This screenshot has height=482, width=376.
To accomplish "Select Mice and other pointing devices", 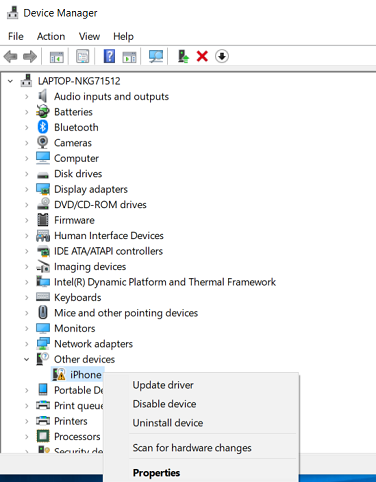I will point(126,313).
